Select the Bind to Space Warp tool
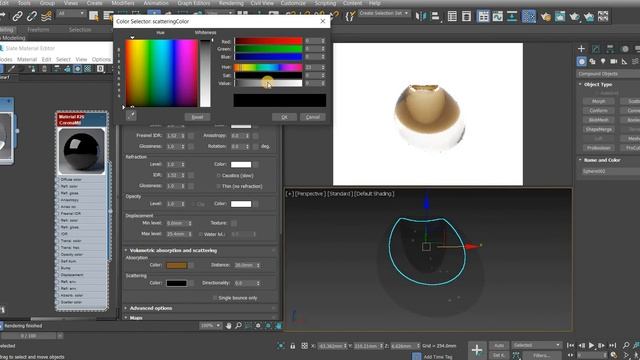640x360 pixels. click(x=47, y=16)
